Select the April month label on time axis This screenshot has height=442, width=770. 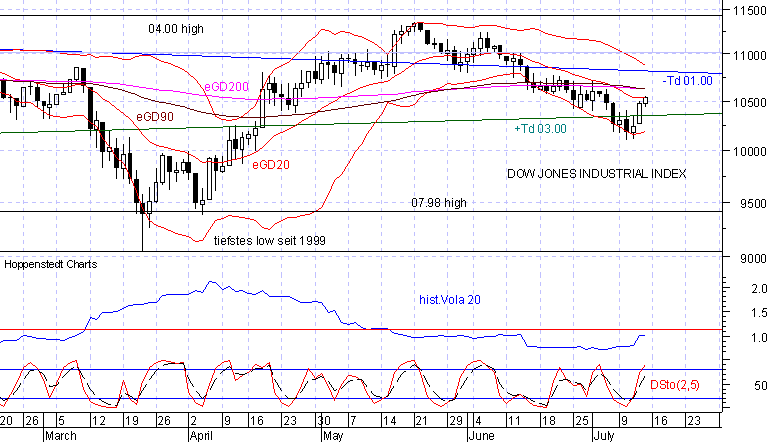click(x=202, y=436)
